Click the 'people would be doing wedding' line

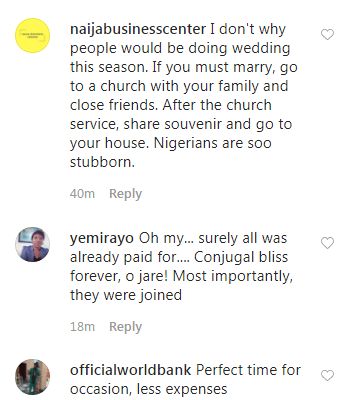coord(180,48)
